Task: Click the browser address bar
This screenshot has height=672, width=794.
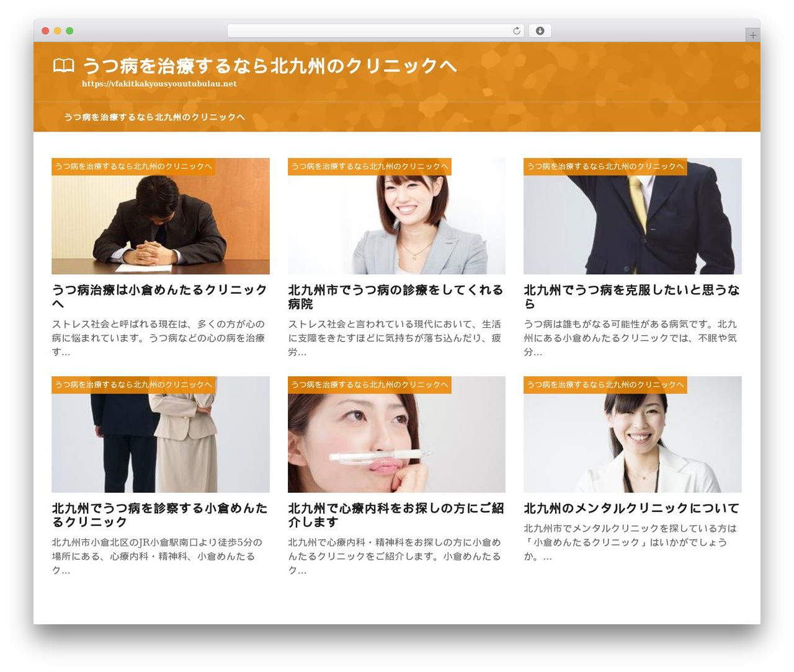Action: click(375, 31)
